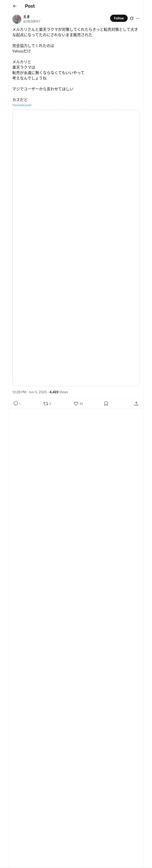152x868 pixels.
Task: Repost using the repost arrows icon
Action: [x=45, y=403]
